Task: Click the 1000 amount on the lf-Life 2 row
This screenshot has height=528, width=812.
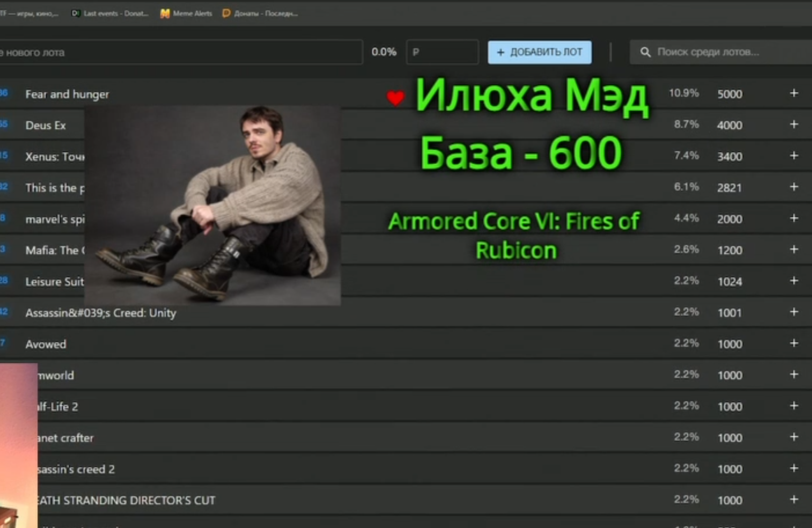Action: 729,407
